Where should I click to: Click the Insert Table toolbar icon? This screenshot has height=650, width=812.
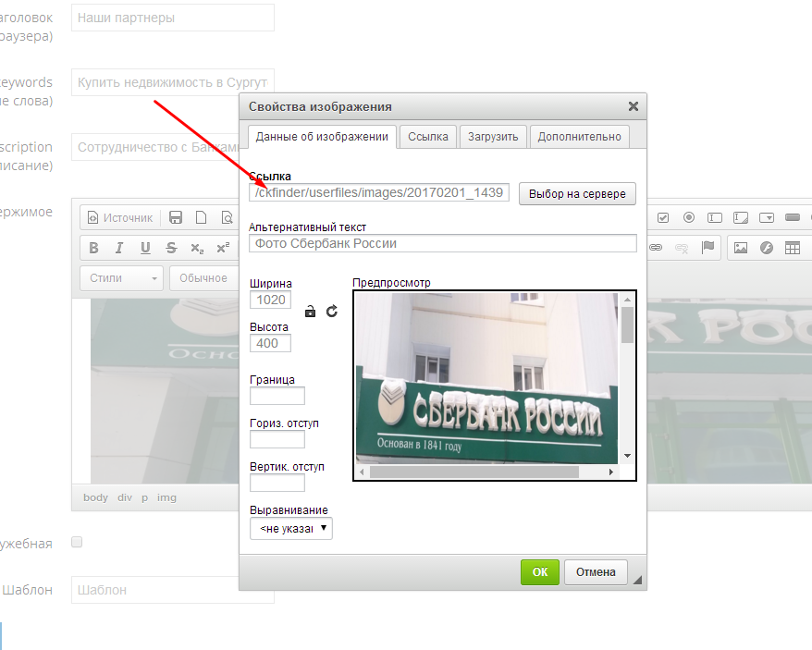pos(793,248)
